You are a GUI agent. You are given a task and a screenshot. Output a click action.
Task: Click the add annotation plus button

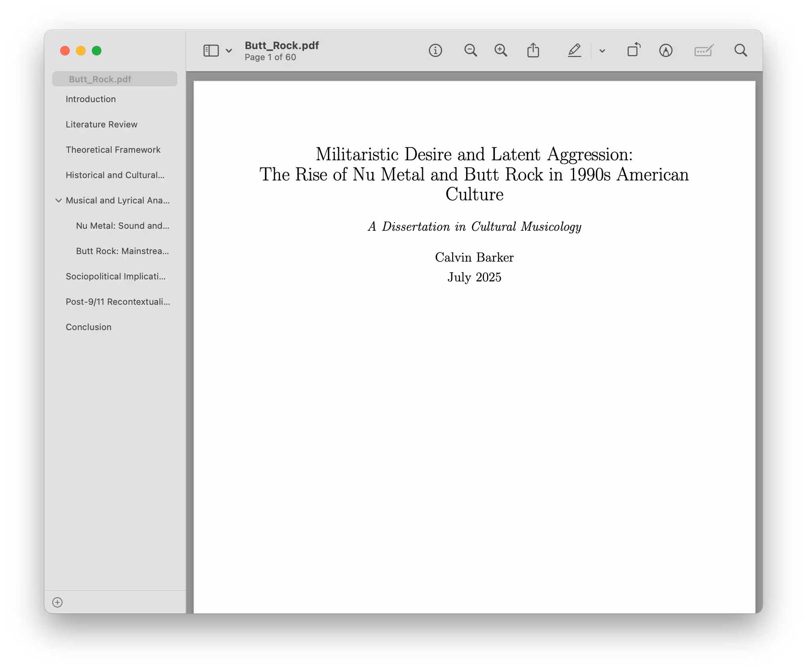[x=57, y=602]
